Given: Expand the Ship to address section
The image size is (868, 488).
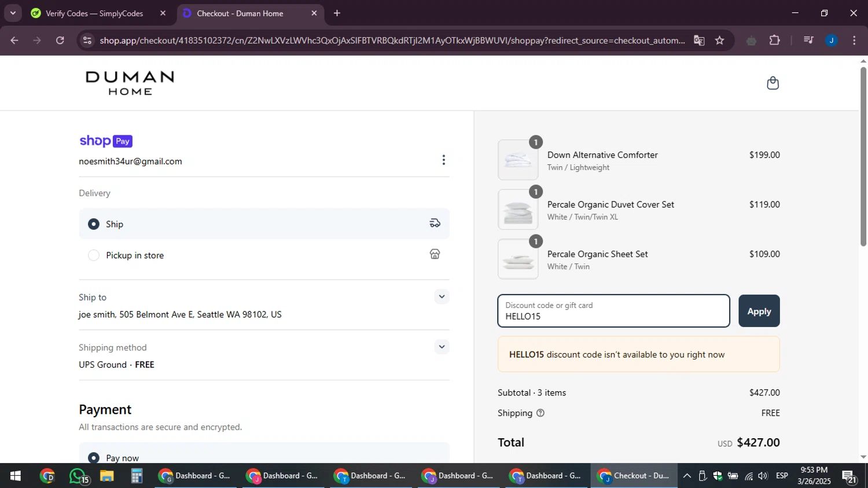Looking at the screenshot, I should (442, 297).
